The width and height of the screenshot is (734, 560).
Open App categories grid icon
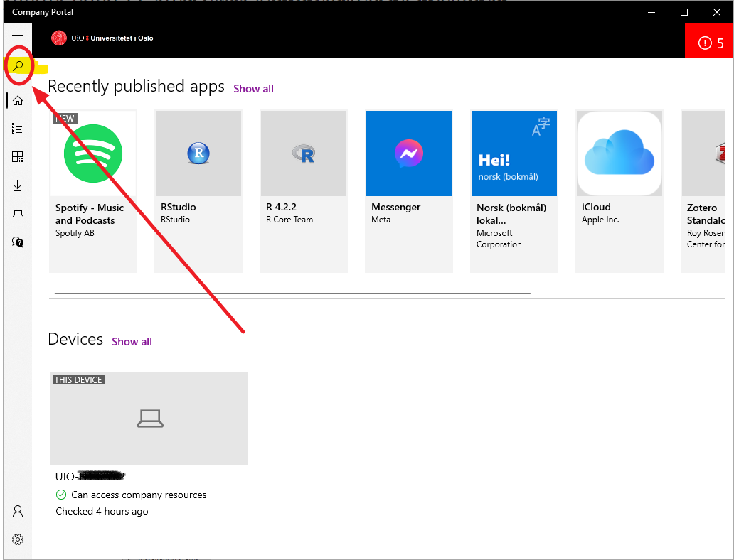[18, 157]
